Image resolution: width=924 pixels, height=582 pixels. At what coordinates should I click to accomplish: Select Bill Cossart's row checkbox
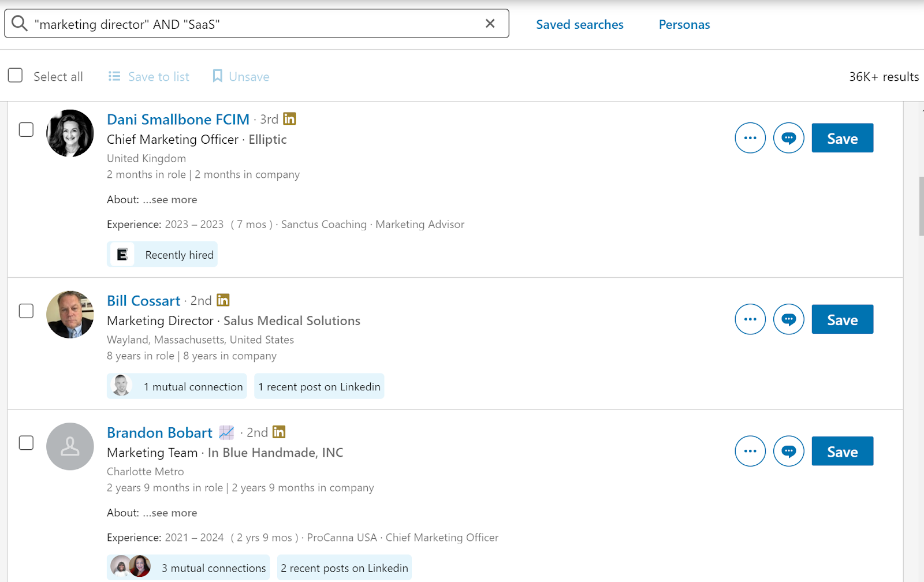coord(26,311)
